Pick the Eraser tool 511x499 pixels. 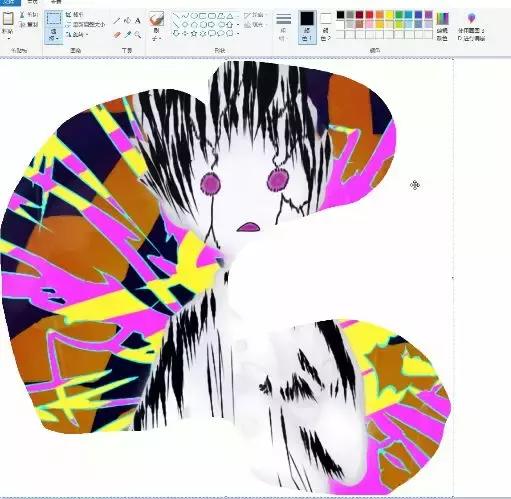pos(117,35)
